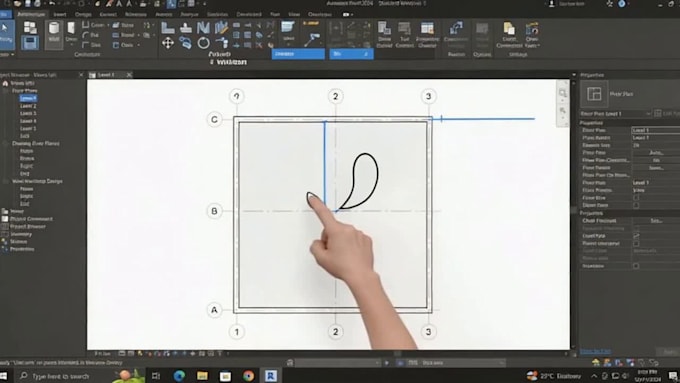Uncheck the ticked checkbox in Properties panel
The height and width of the screenshot is (383, 680).
point(636,236)
